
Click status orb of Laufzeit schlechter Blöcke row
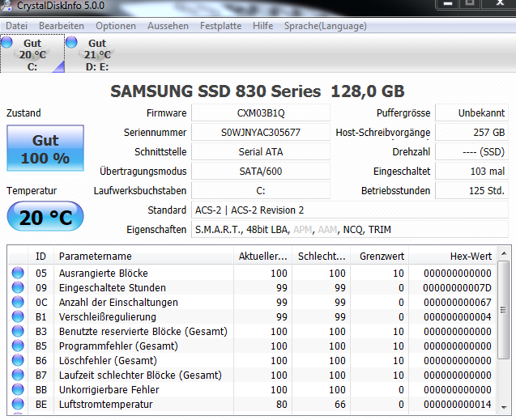tap(18, 375)
